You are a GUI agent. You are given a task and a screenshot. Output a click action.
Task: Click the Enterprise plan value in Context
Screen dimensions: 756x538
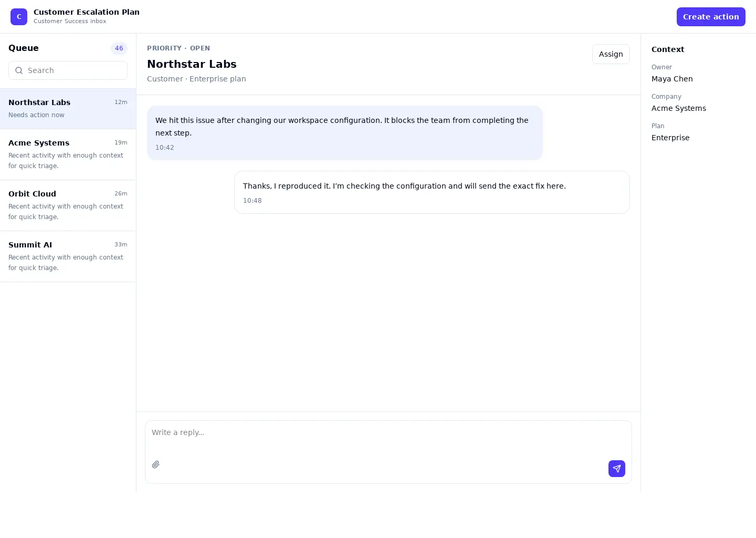pos(670,138)
